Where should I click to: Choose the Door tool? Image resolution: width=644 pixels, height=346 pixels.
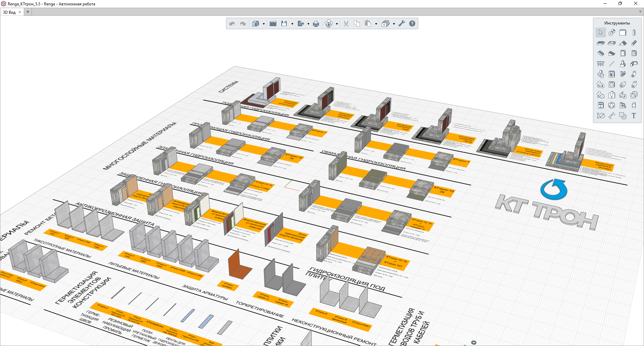[623, 53]
